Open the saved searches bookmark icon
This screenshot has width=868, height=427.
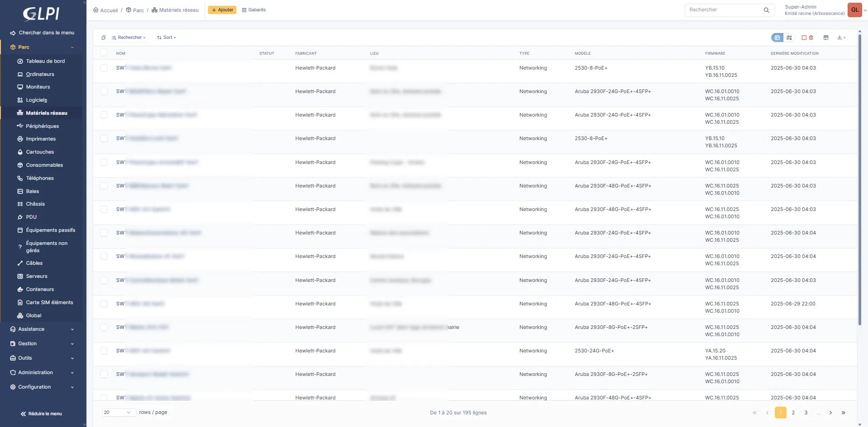click(x=104, y=38)
